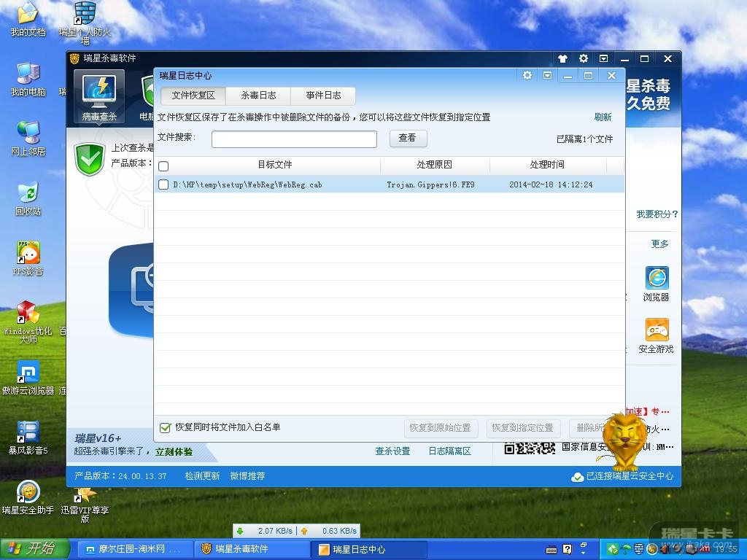Click the 微博推荐 link
The image size is (747, 560).
coord(248,475)
